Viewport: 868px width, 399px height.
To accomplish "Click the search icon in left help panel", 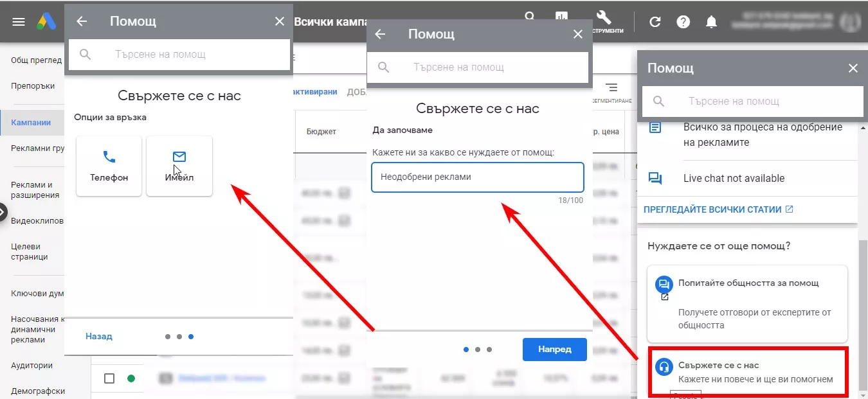I will pos(86,55).
